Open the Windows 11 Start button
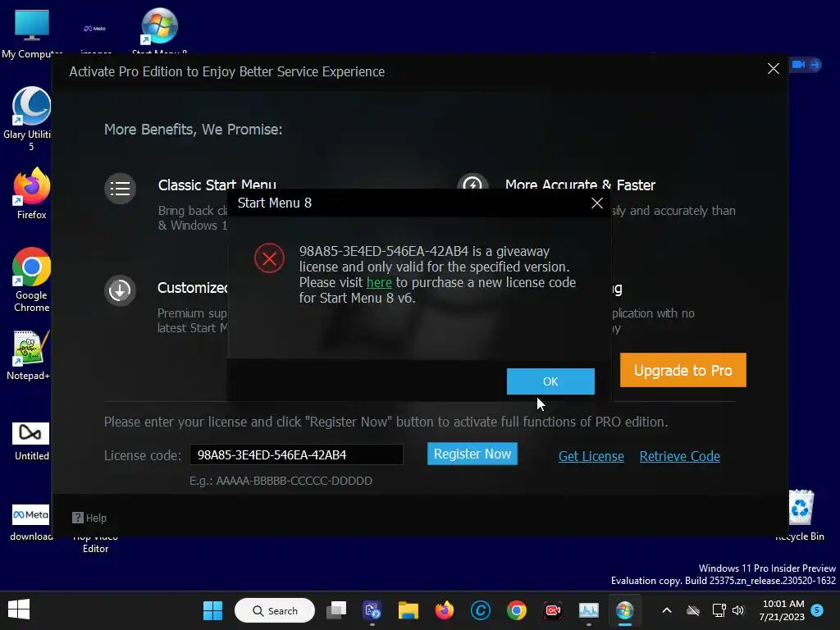 212,610
